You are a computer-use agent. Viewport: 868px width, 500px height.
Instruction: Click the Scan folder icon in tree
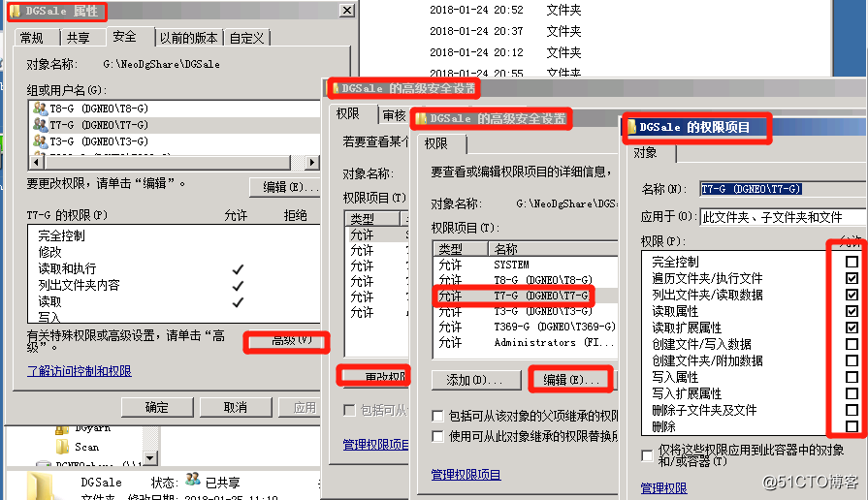click(x=62, y=447)
